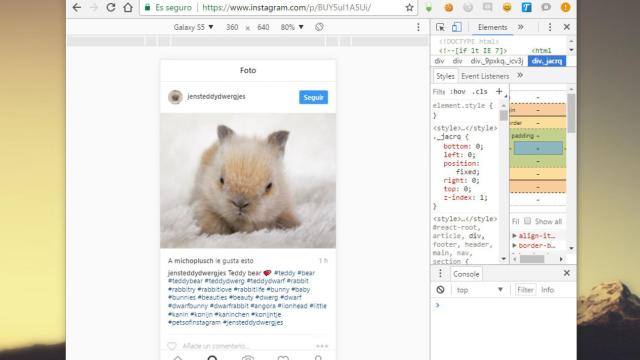Expand more sidebar tabs beside Event Listeners
This screenshot has height=360, width=640.
(x=520, y=76)
